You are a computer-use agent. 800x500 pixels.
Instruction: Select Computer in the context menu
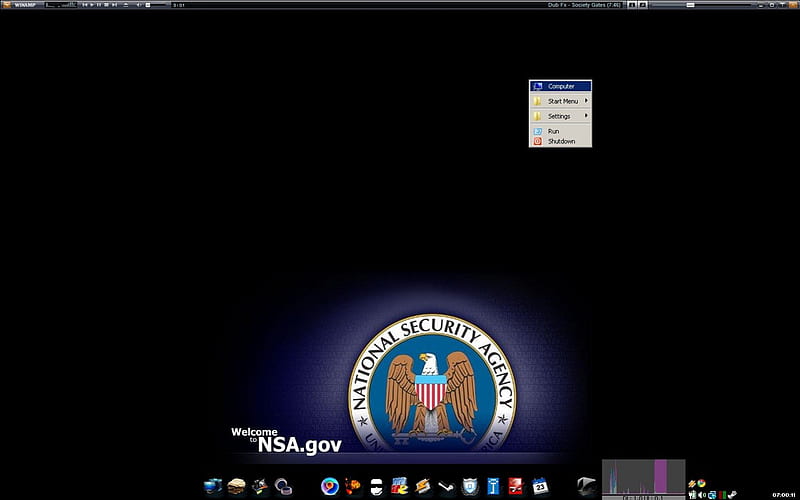(560, 86)
